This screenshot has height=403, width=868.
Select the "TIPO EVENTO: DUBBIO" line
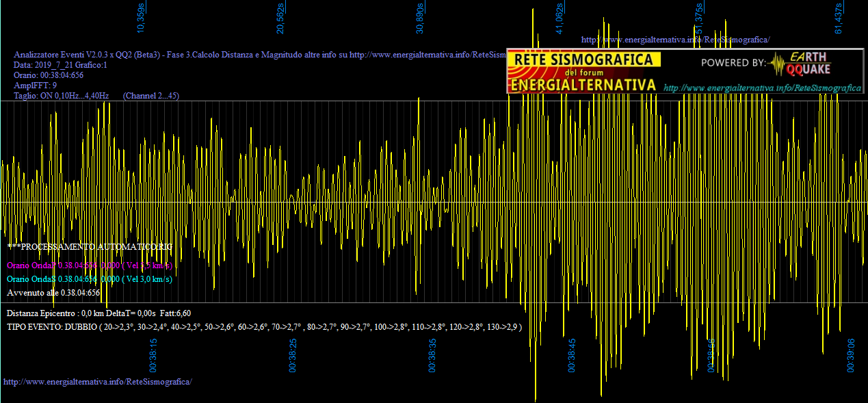click(264, 327)
